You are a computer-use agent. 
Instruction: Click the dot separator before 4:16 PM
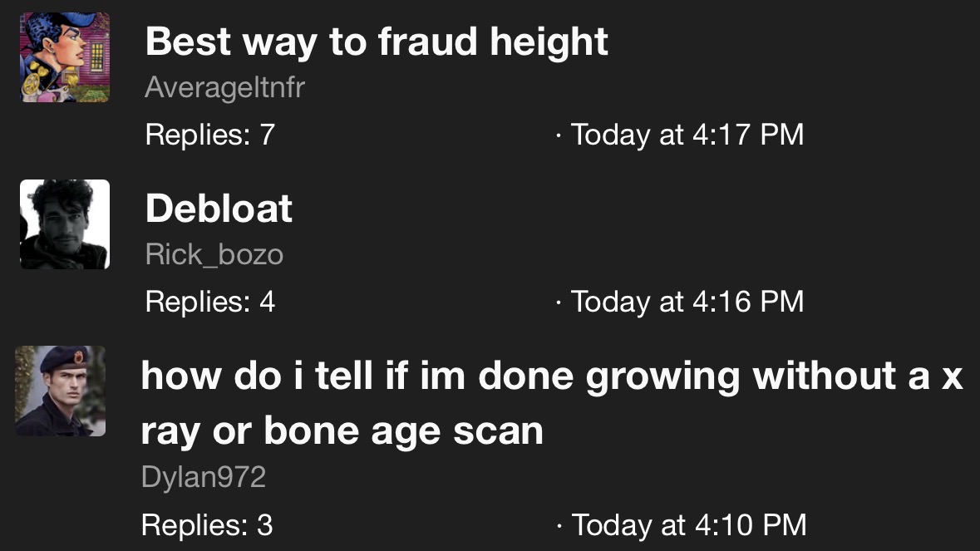tap(557, 301)
